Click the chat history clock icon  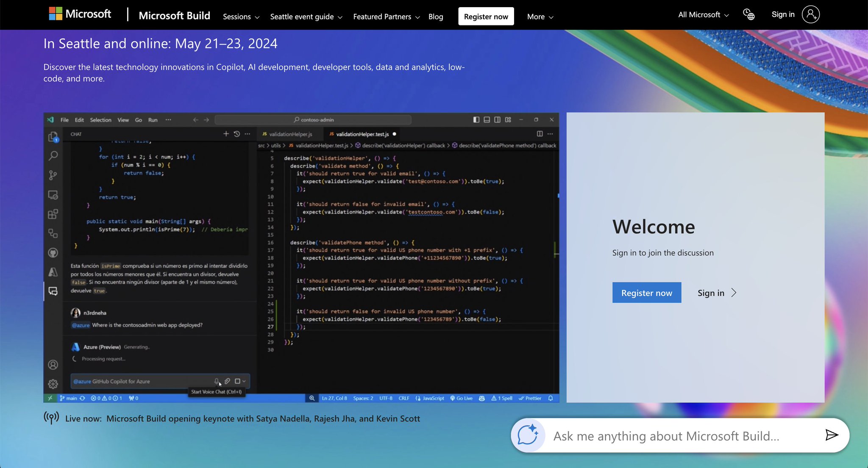(237, 134)
